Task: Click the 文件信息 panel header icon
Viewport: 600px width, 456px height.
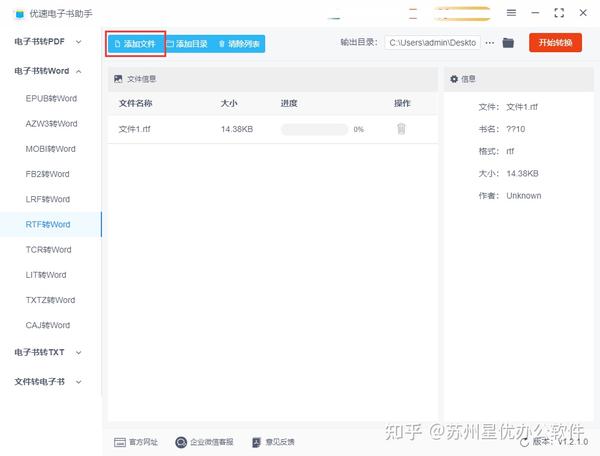Action: pos(118,79)
